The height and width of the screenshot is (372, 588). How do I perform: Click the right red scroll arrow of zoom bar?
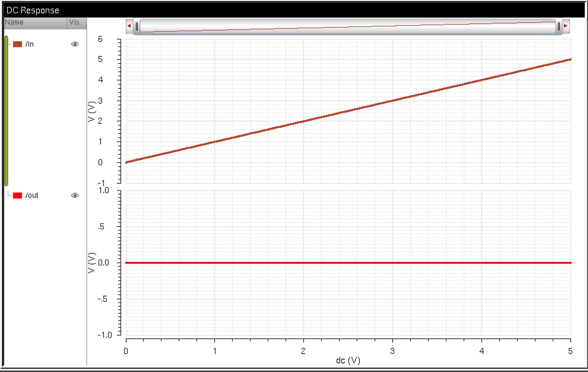(x=566, y=26)
